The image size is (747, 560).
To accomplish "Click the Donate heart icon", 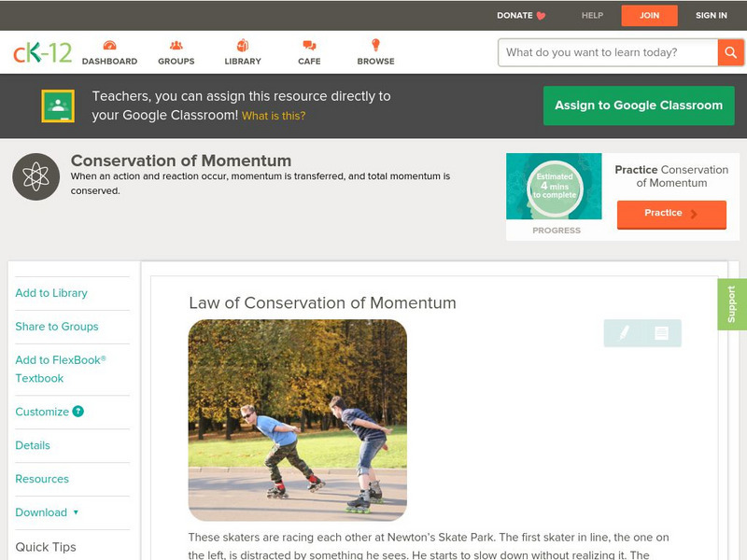I will click(x=541, y=16).
